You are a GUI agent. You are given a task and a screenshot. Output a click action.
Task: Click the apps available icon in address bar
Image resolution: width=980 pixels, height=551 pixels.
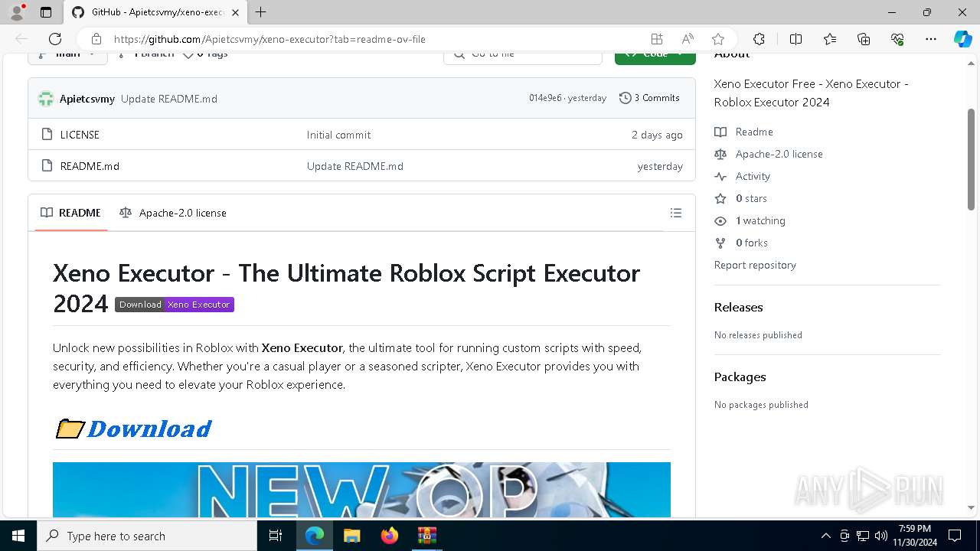(657, 39)
